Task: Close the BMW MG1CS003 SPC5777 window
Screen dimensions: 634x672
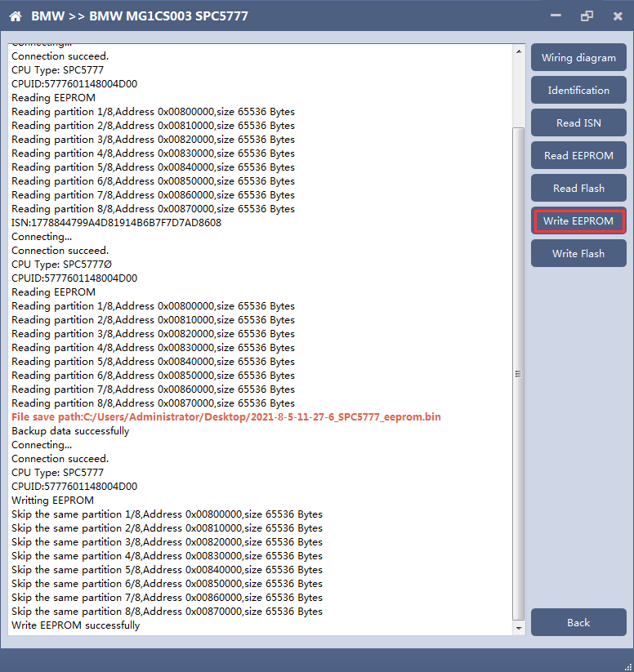Action: coord(618,16)
